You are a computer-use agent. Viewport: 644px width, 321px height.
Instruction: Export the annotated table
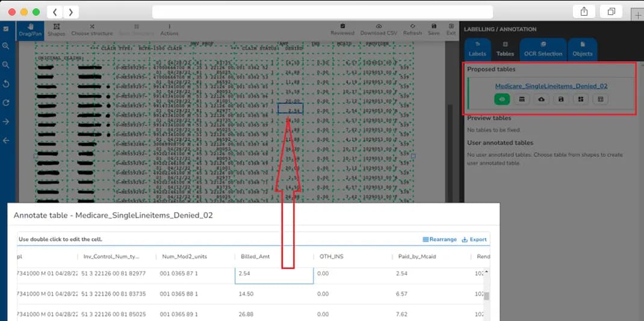pos(474,239)
